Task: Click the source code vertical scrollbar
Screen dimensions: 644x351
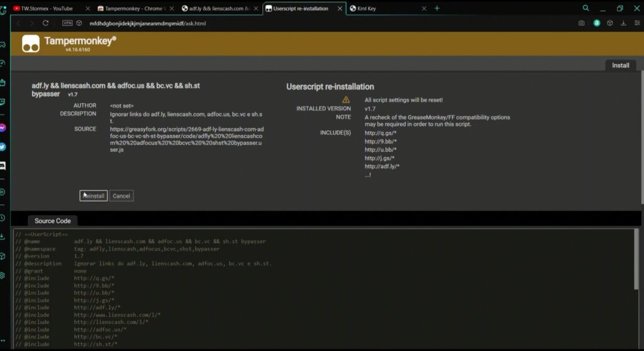Action: pyautogui.click(x=636, y=260)
